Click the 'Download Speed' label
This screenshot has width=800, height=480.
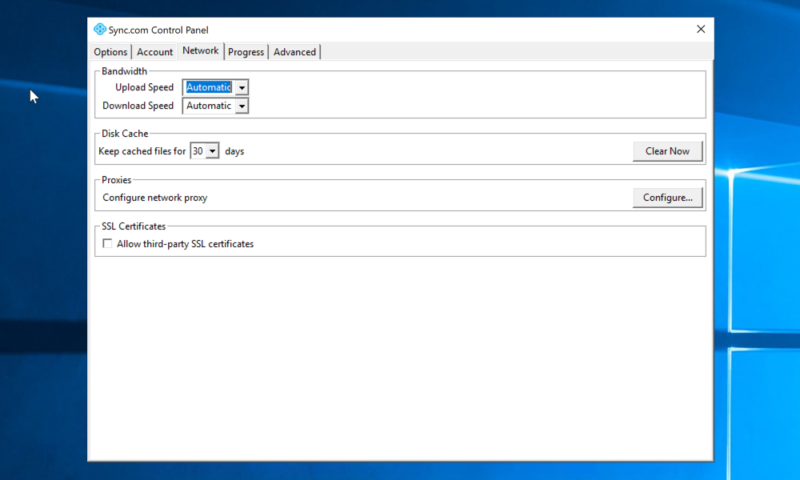pos(138,106)
